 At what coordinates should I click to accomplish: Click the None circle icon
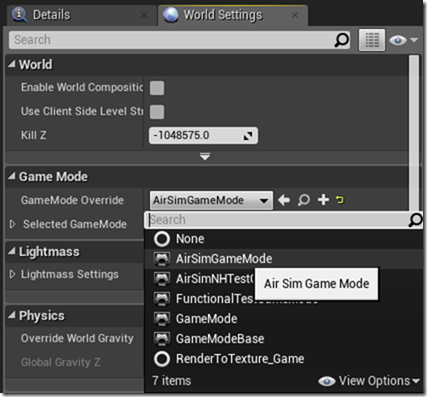click(162, 239)
